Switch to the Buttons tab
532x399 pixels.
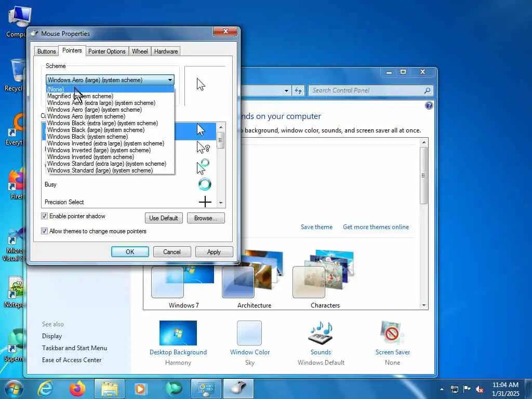(x=46, y=51)
